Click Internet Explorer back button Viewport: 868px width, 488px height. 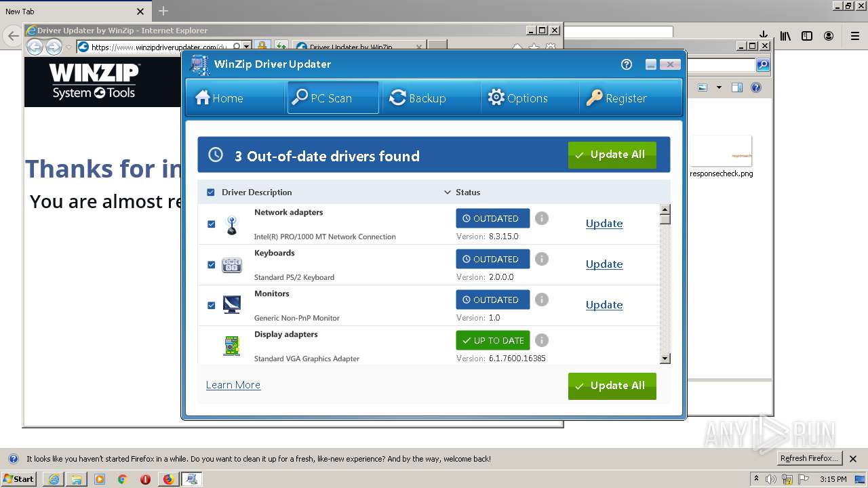pos(35,47)
